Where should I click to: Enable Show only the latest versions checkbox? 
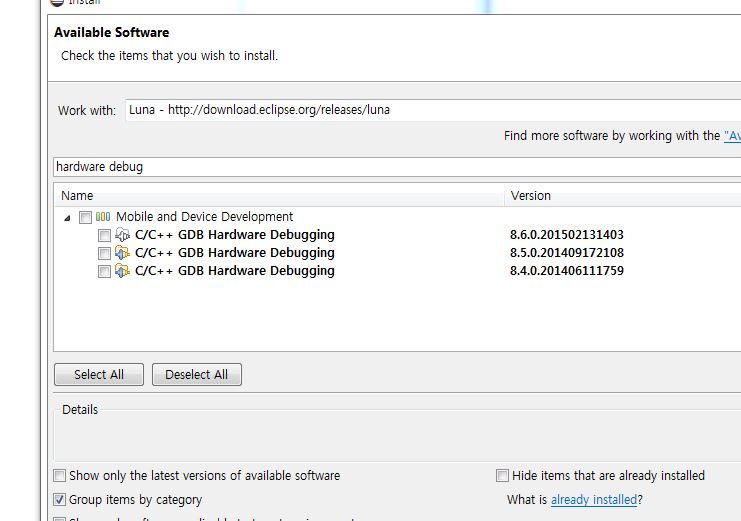tap(60, 475)
